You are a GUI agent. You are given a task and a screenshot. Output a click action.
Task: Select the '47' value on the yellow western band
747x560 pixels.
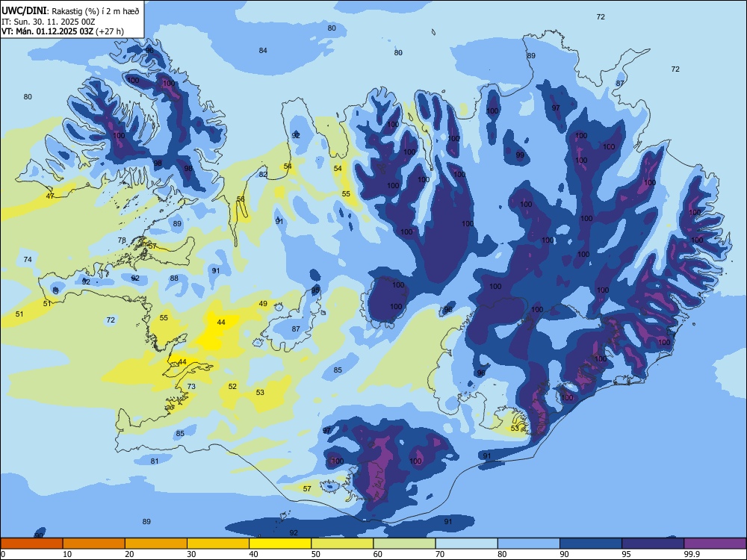click(x=50, y=196)
